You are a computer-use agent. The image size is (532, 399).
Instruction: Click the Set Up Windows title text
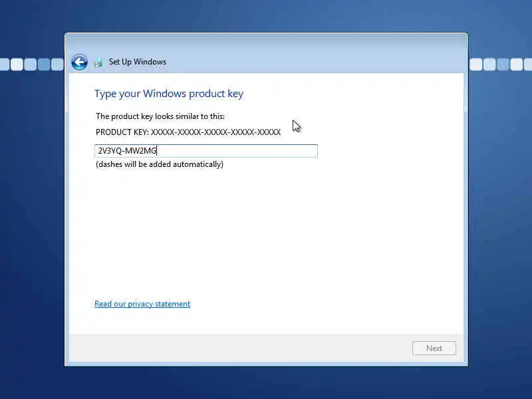[x=138, y=62]
